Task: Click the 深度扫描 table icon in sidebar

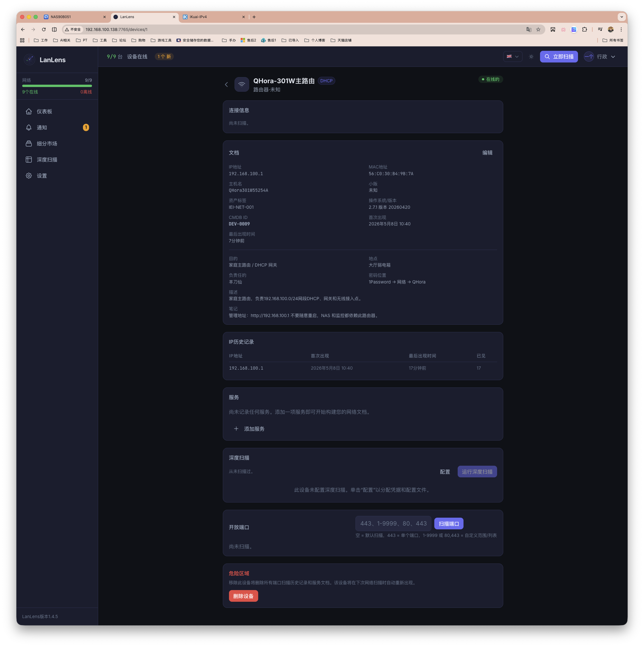Action: [29, 160]
